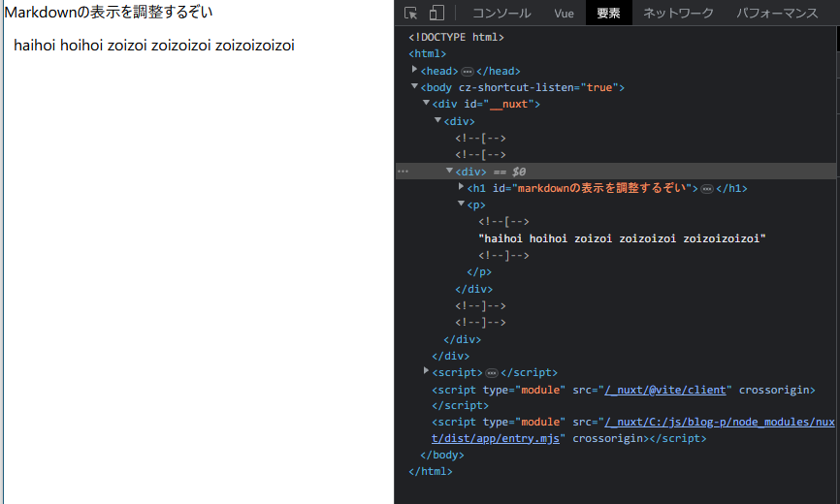Click the h1 id attribute value

pyautogui.click(x=602, y=188)
